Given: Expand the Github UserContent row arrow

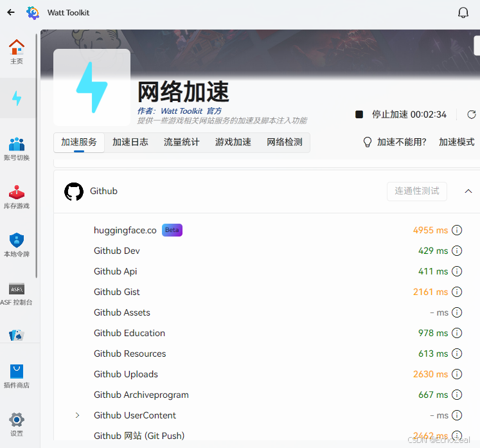Looking at the screenshot, I should click(x=78, y=415).
